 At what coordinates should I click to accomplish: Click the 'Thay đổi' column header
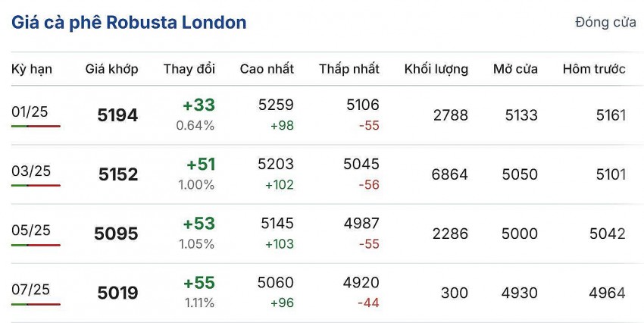tap(189, 69)
